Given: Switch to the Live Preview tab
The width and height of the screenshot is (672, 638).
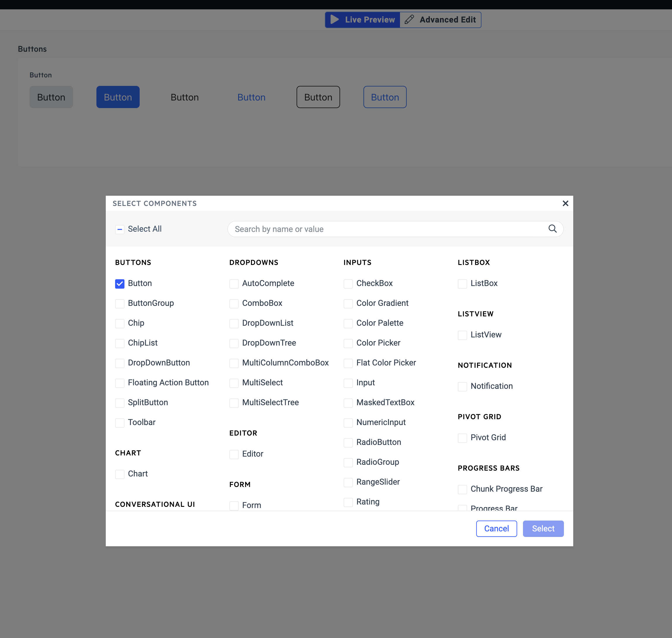Looking at the screenshot, I should pos(363,20).
